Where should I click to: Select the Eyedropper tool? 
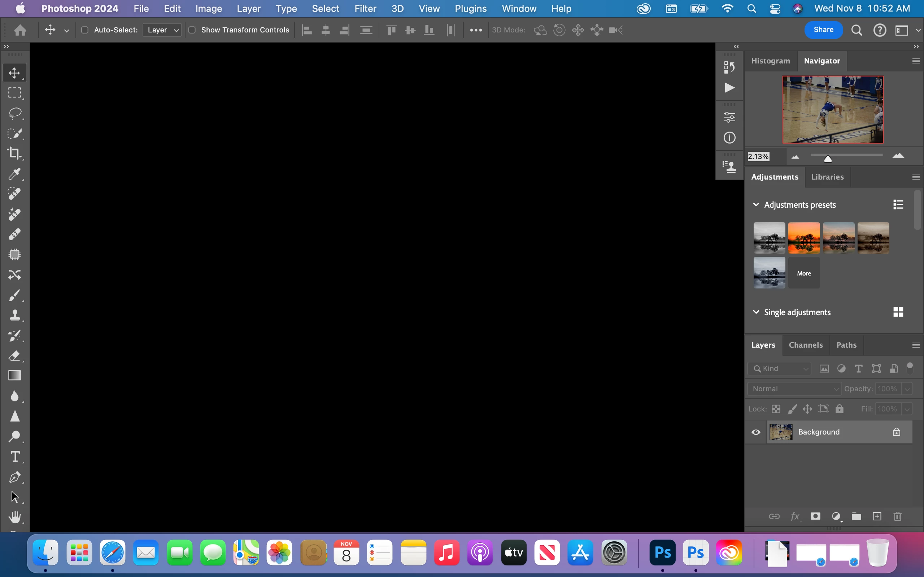14,174
